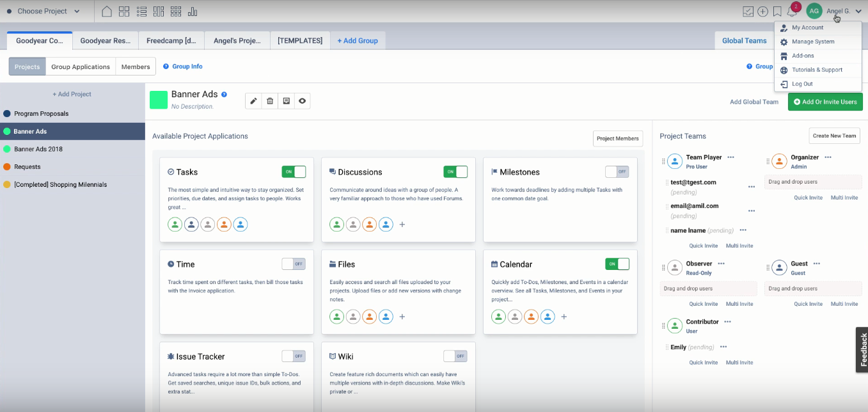Click the trash delete project icon
Screen dimensions: 868x412
coord(270,101)
